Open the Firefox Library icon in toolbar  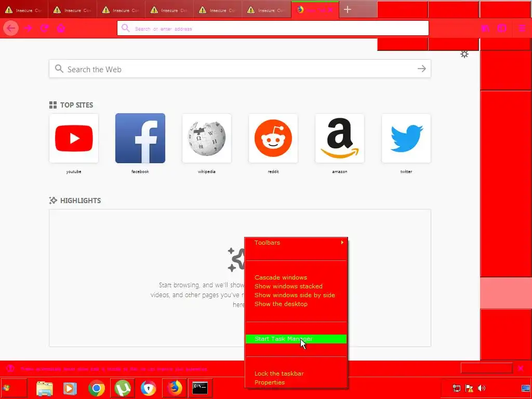(485, 28)
